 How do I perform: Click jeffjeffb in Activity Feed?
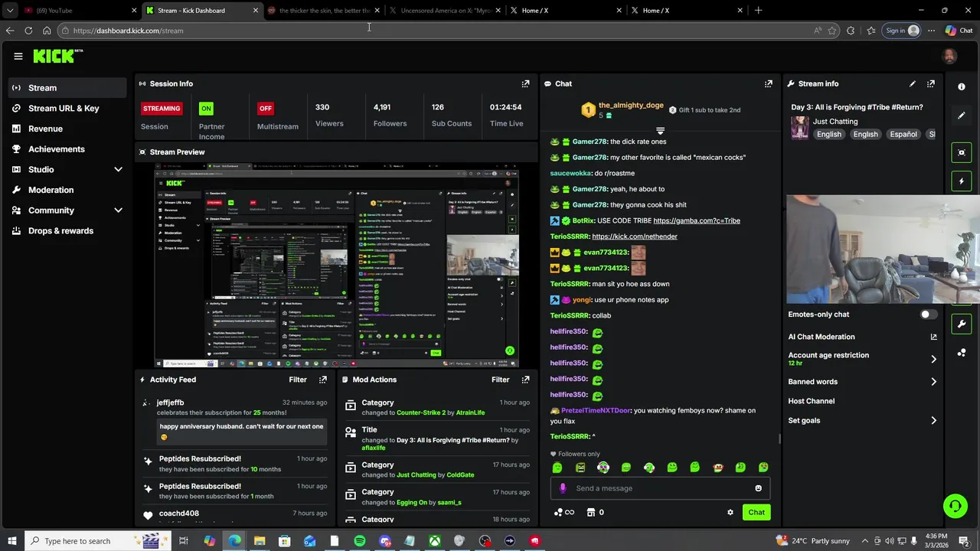(170, 403)
